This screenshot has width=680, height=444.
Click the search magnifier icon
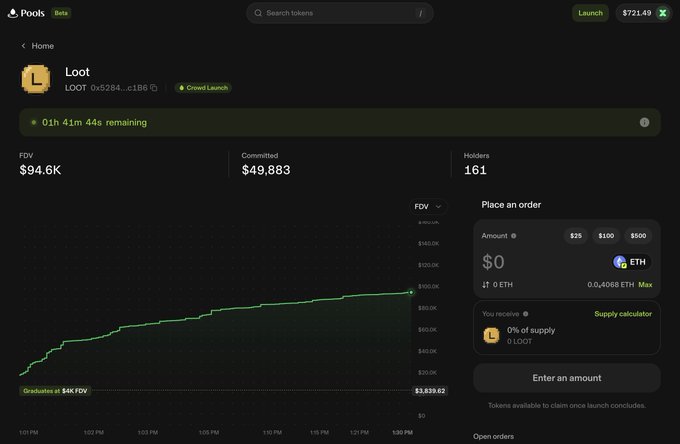point(258,13)
